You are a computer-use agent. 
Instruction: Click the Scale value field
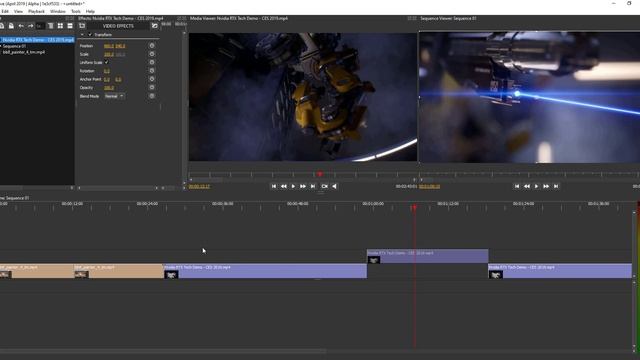point(109,54)
